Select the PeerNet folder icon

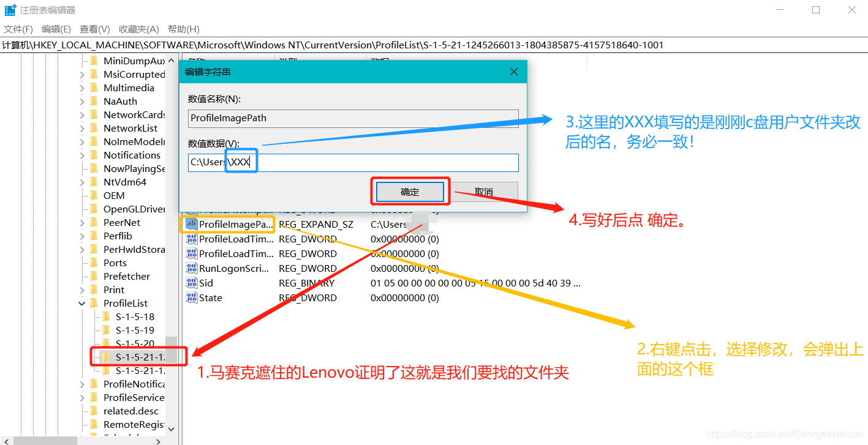pos(94,222)
